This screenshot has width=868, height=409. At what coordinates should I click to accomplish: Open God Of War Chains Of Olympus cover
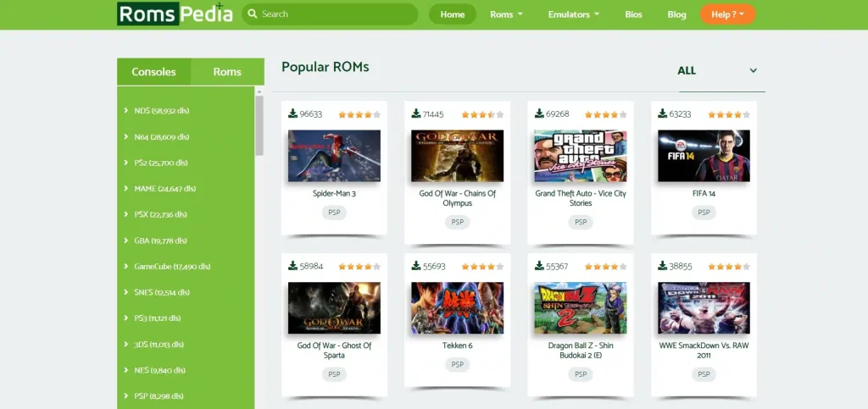click(457, 156)
